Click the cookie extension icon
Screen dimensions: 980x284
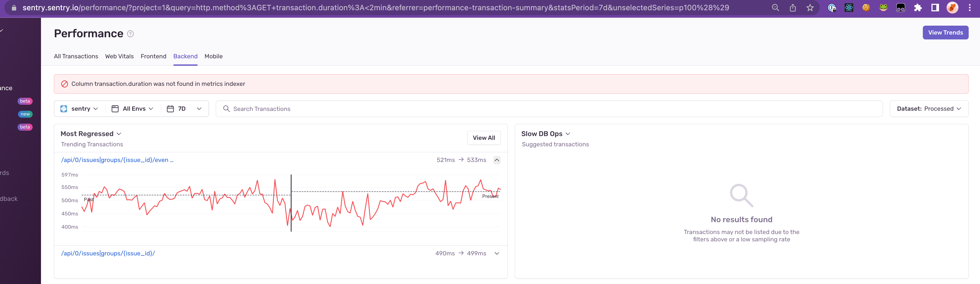(866, 8)
